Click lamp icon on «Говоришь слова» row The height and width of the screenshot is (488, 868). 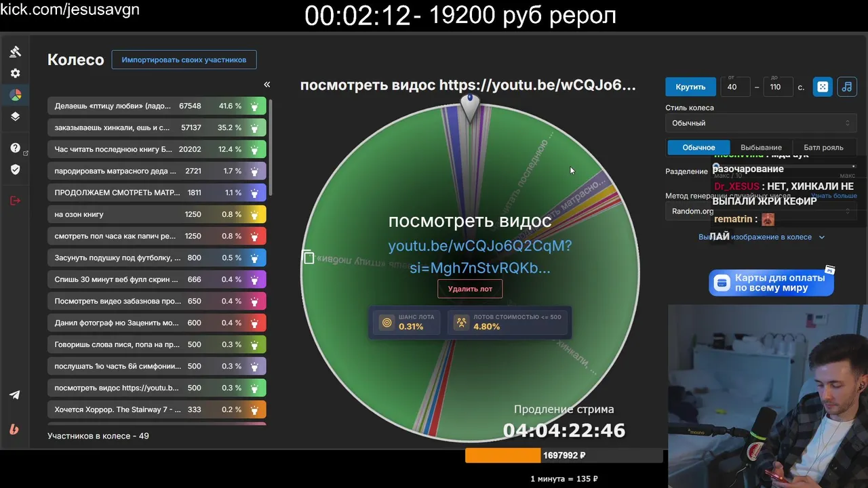pyautogui.click(x=254, y=344)
